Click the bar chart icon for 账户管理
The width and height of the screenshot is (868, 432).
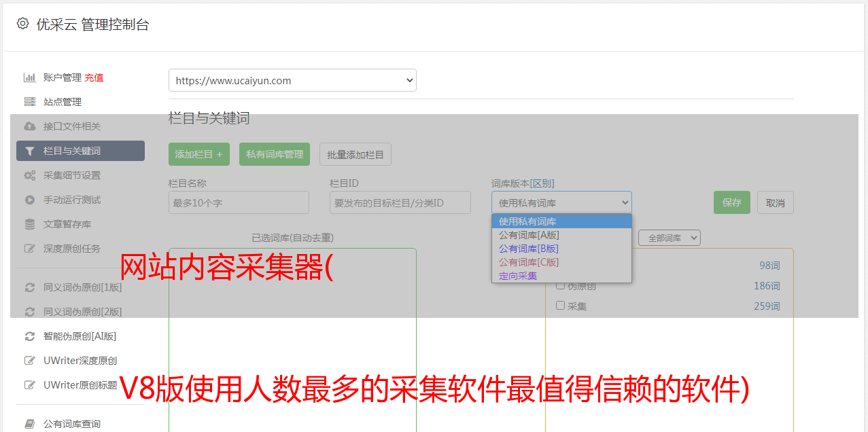(29, 77)
